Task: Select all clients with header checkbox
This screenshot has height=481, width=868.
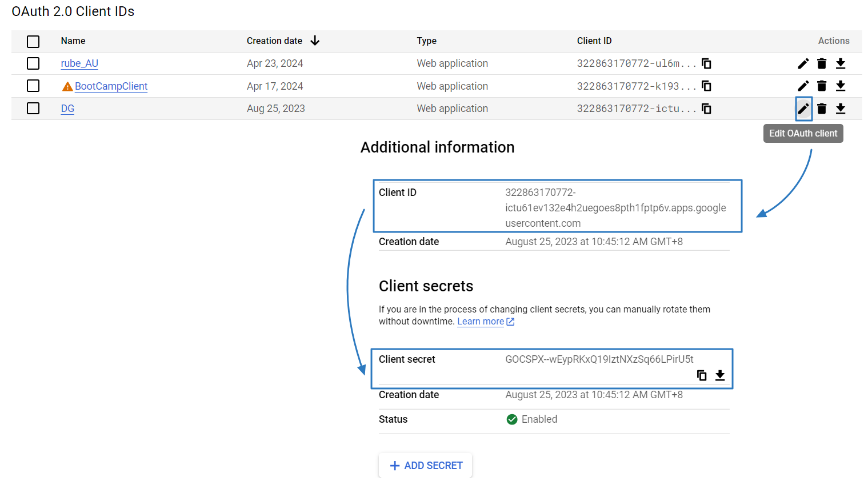Action: pyautogui.click(x=33, y=41)
